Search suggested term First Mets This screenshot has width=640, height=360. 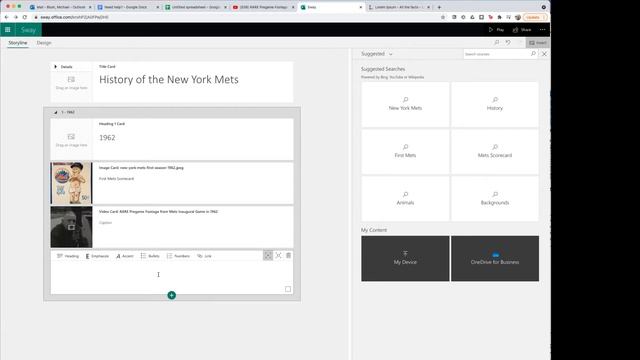point(405,152)
